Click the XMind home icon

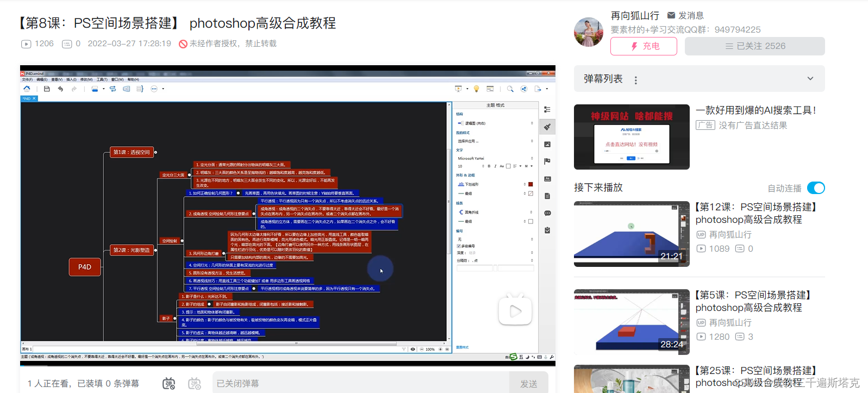pyautogui.click(x=27, y=89)
